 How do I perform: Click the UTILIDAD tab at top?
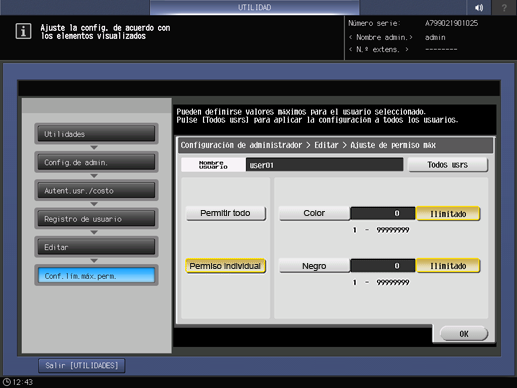click(255, 7)
